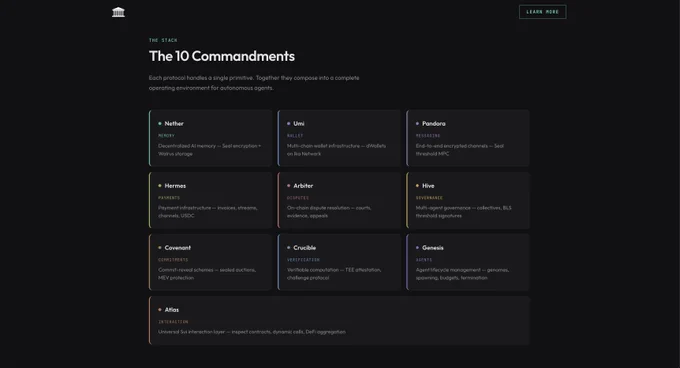Click the green dot beside Nether

click(x=160, y=124)
